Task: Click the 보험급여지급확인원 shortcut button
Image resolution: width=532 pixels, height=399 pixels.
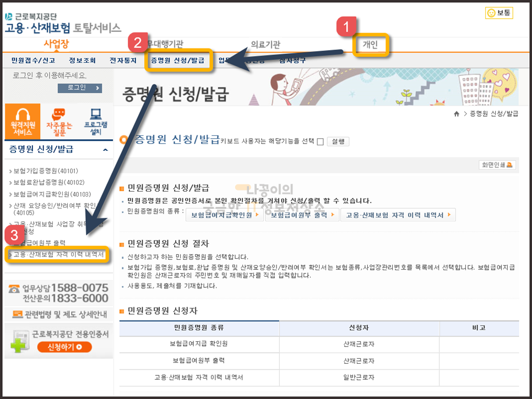Action: [225, 215]
